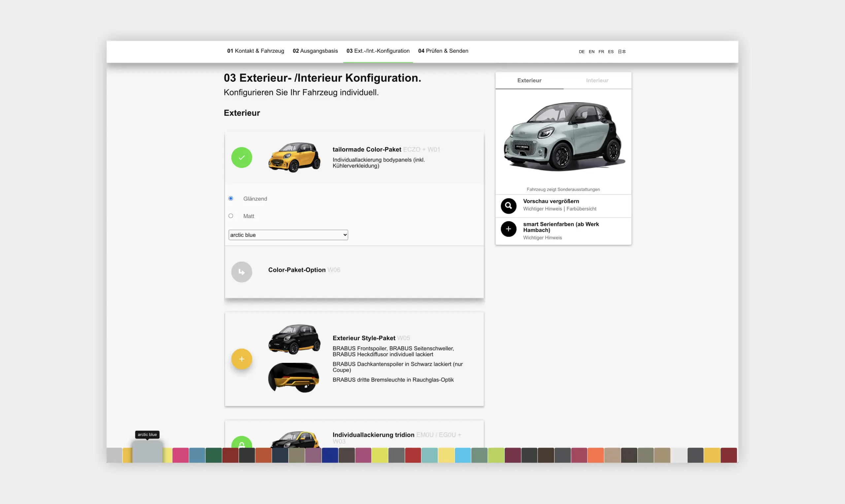The image size is (845, 504).
Task: Add the Exterieur Style-Paket with yellow plus
Action: [x=242, y=359]
